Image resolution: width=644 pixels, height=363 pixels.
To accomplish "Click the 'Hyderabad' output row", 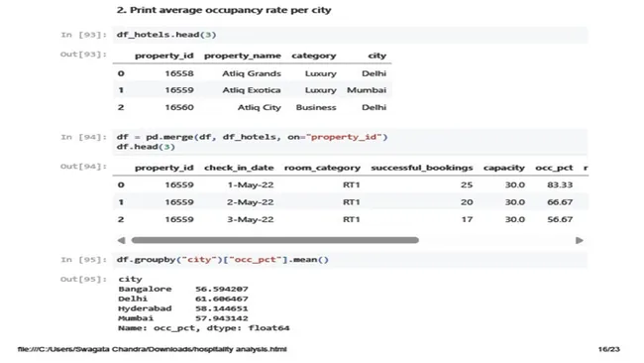I will pos(183,308).
